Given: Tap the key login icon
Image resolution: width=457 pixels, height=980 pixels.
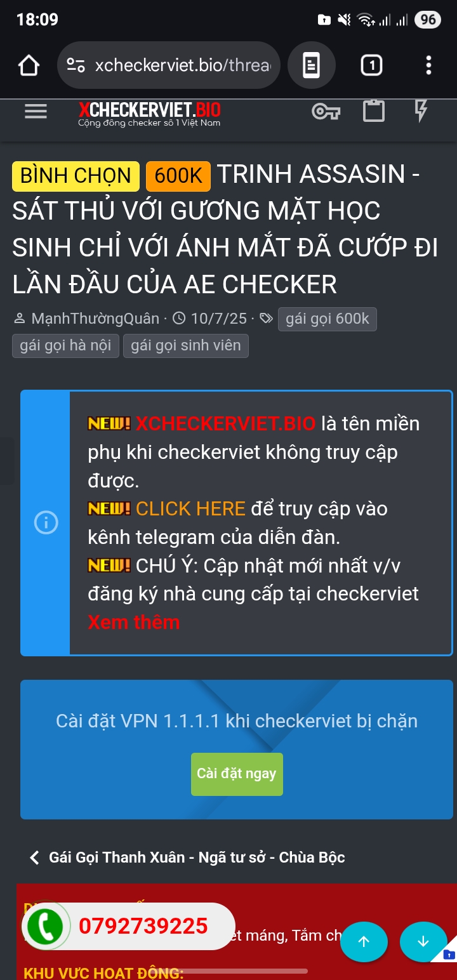Looking at the screenshot, I should (326, 112).
